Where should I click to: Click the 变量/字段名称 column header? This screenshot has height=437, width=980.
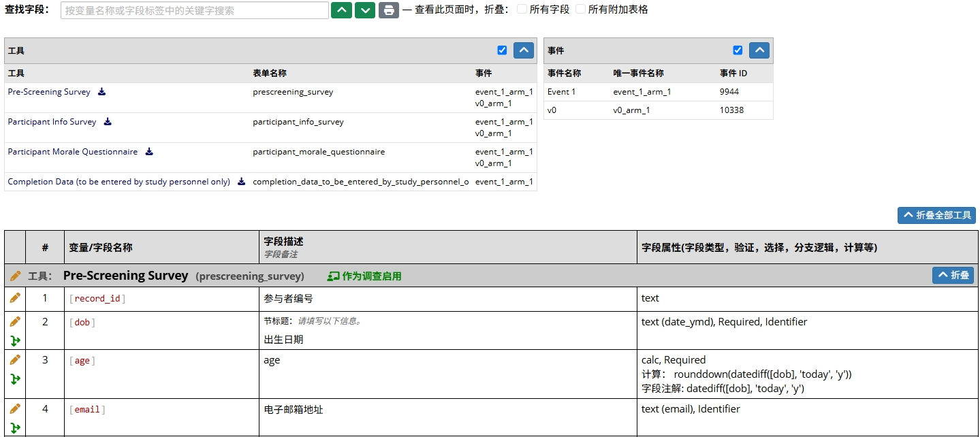(x=101, y=248)
